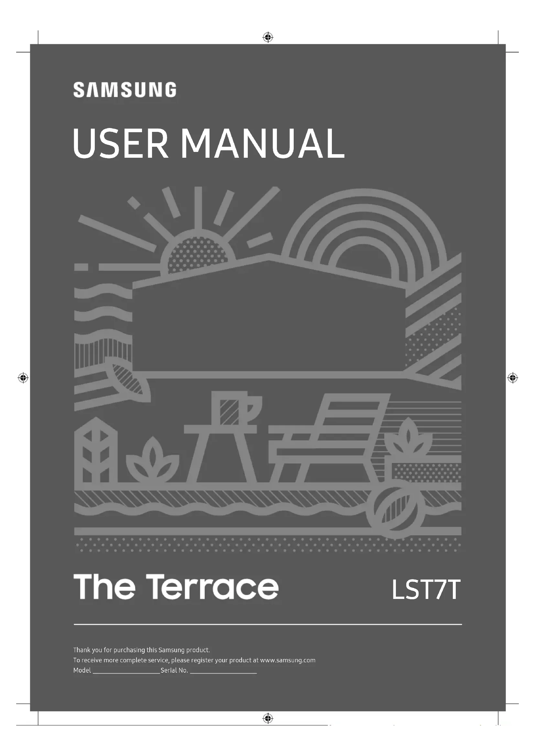Click the SAMSUNG logo

(x=125, y=90)
